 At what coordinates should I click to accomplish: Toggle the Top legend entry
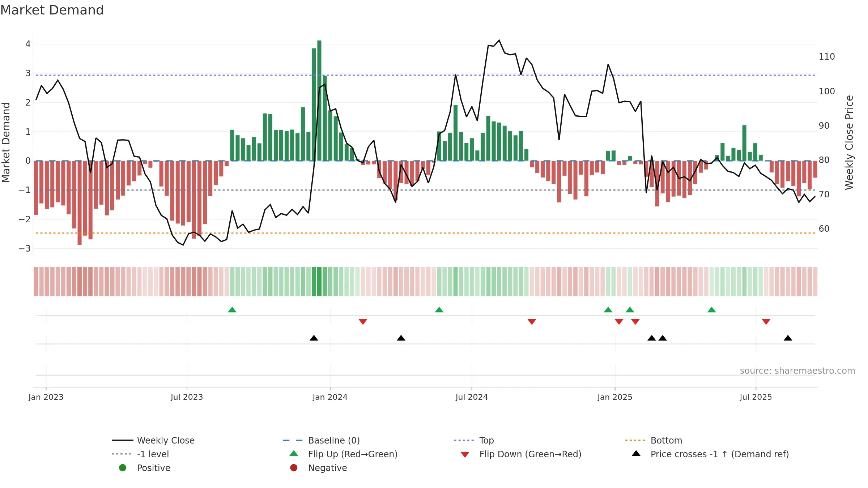(474, 440)
